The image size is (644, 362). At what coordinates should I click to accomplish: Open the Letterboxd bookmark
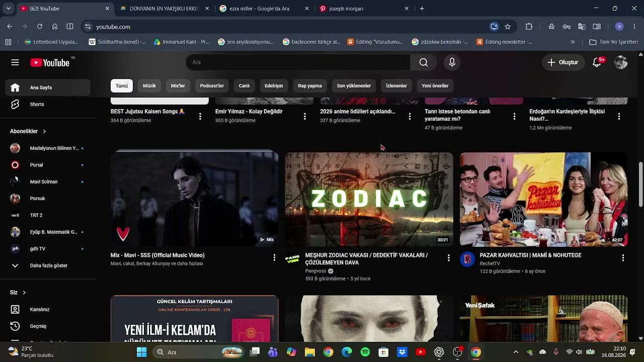[51, 42]
